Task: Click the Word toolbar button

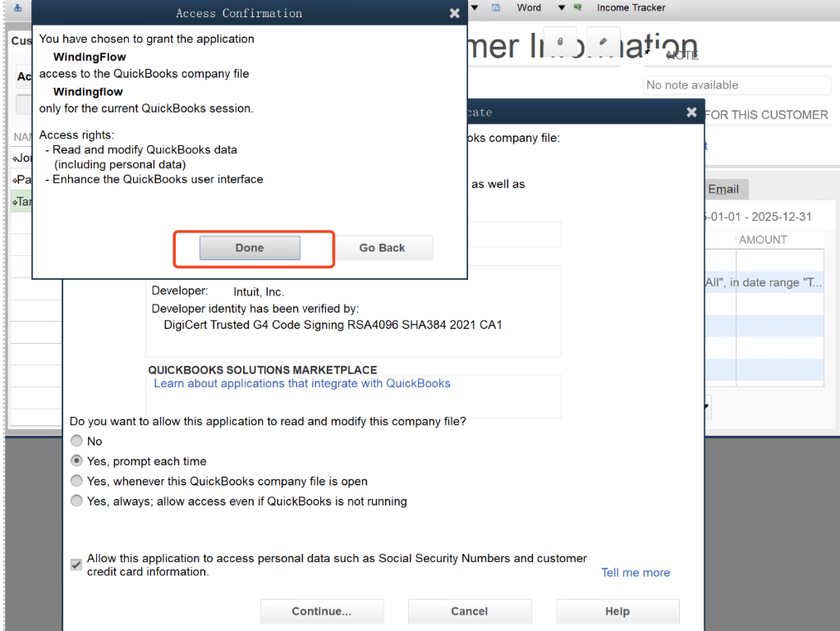Action: 529,7
